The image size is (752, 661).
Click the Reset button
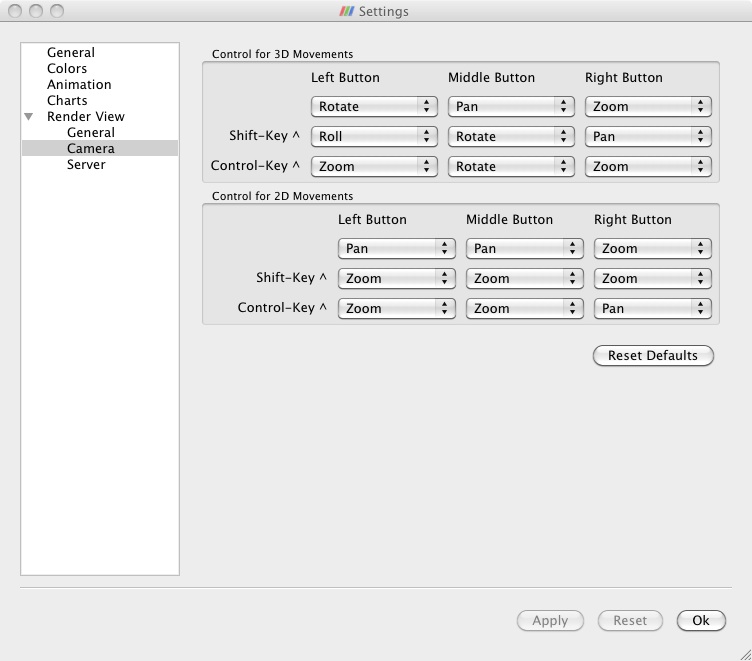coord(630,621)
